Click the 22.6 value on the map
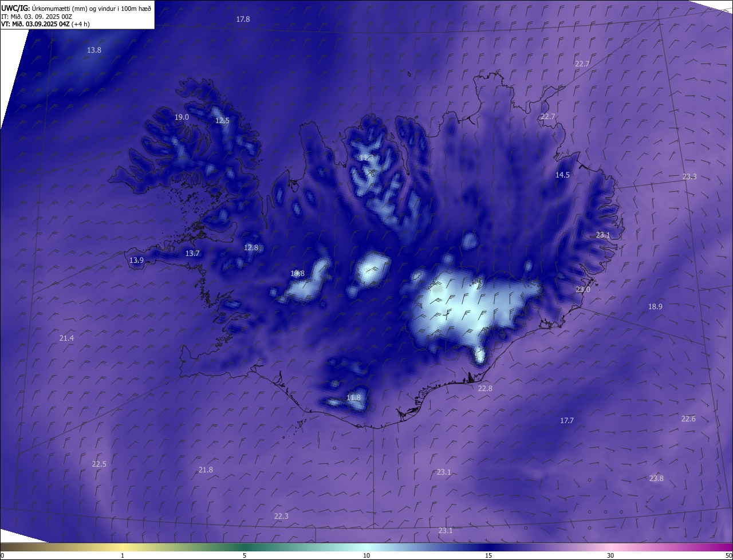733x560 pixels. [688, 419]
